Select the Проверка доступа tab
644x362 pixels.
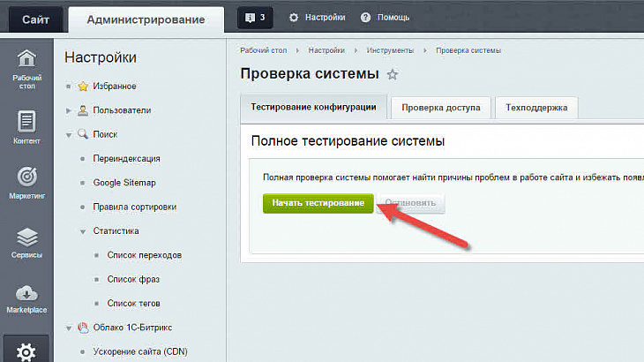click(x=441, y=108)
